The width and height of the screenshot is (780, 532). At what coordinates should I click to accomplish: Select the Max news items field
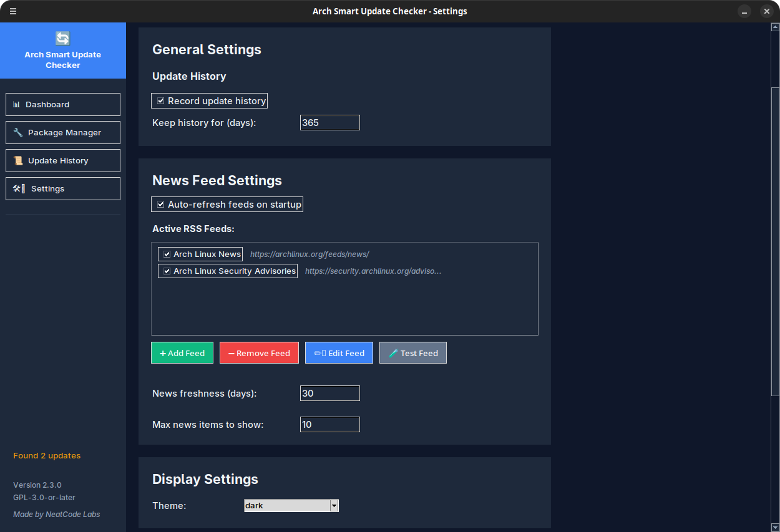330,425
